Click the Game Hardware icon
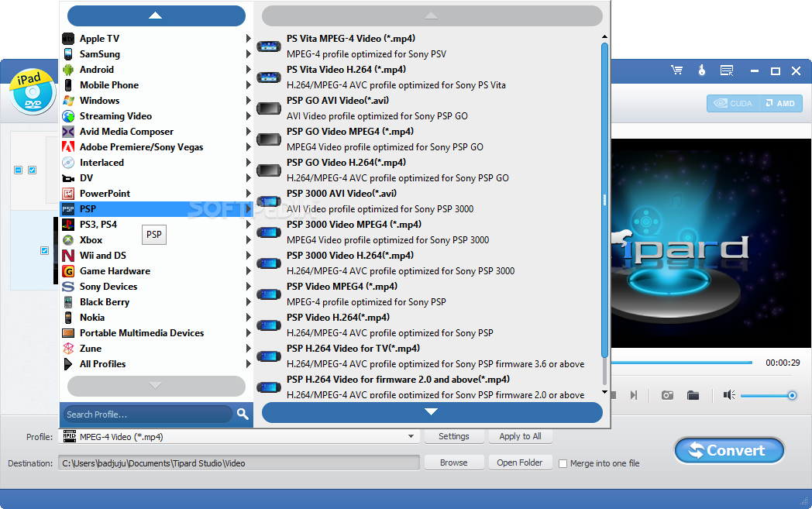 pyautogui.click(x=68, y=271)
